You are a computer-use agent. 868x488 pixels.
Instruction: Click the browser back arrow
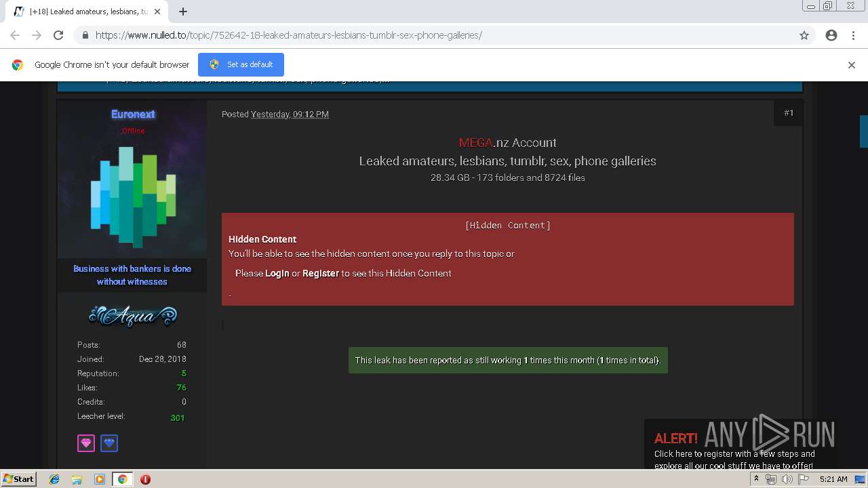[15, 35]
